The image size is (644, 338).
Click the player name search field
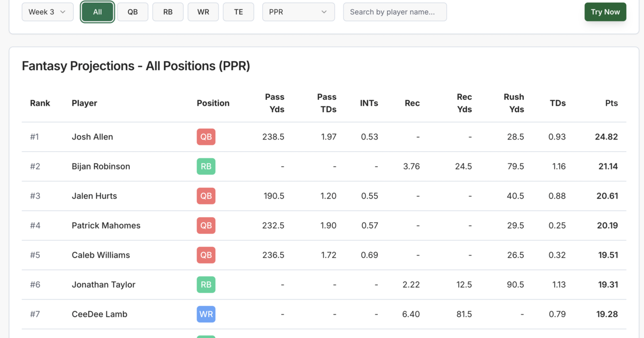point(394,11)
